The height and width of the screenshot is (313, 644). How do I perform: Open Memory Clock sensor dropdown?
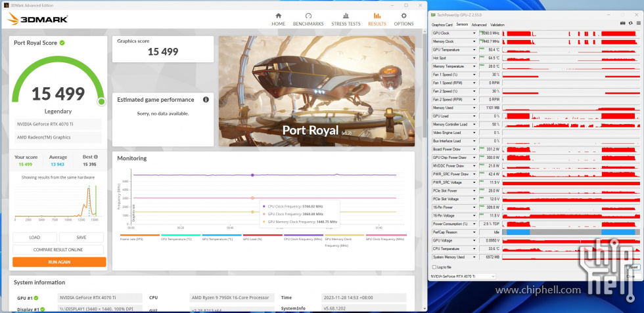click(474, 41)
